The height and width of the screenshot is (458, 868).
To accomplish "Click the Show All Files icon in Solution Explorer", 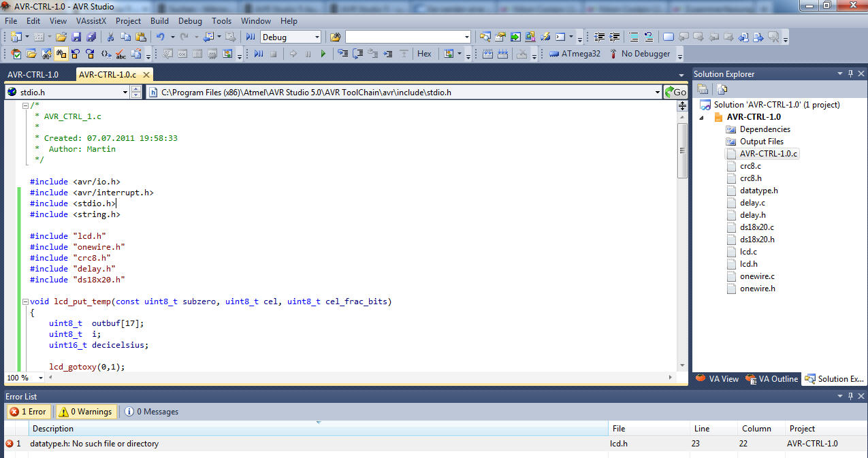I will click(722, 88).
